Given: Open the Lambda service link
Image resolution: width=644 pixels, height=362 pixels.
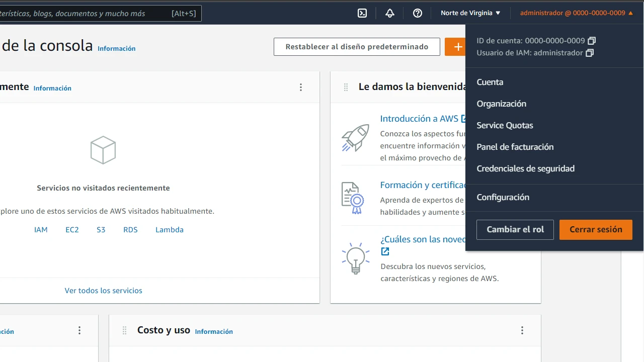Looking at the screenshot, I should (170, 230).
